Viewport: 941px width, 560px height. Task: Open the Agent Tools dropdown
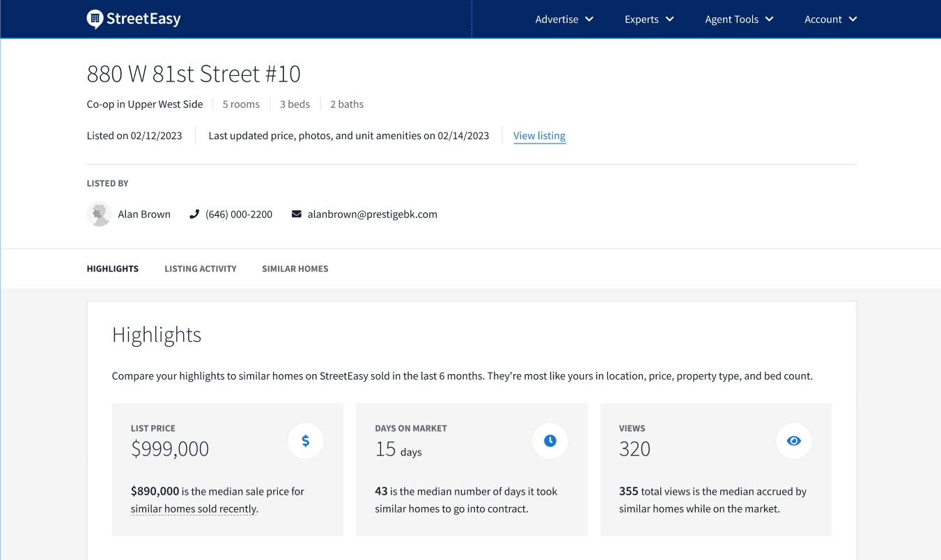739,20
